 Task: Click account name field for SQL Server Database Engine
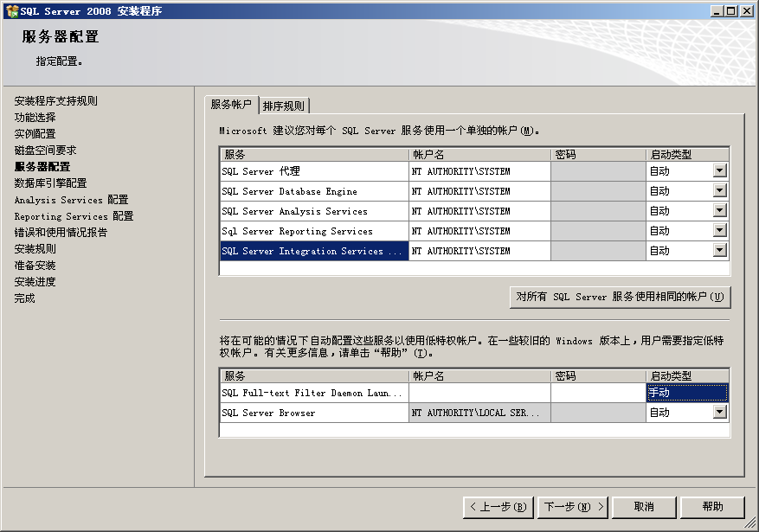479,191
